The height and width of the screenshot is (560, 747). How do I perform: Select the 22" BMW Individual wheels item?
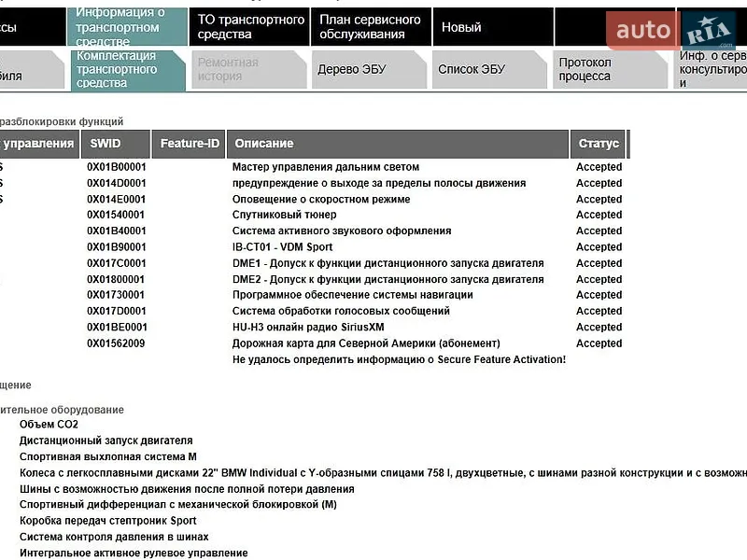[x=383, y=473]
